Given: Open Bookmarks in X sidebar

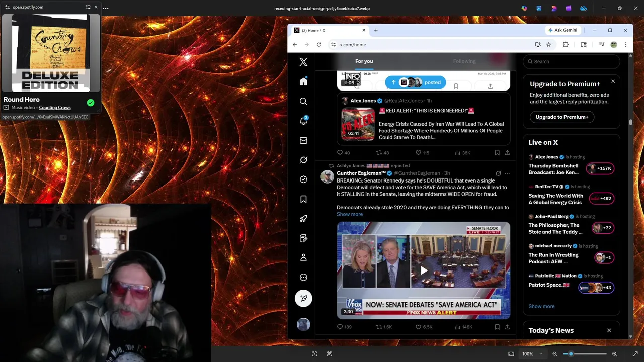Looking at the screenshot, I should [x=303, y=199].
